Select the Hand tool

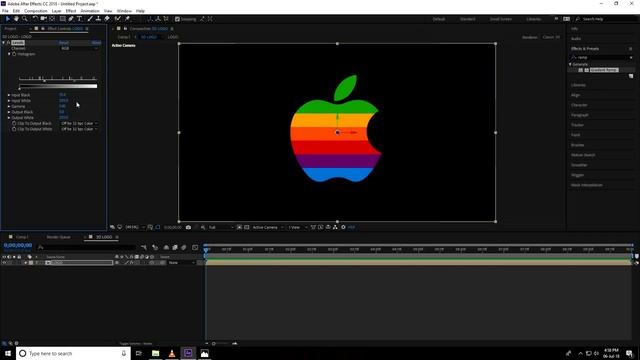16,19
